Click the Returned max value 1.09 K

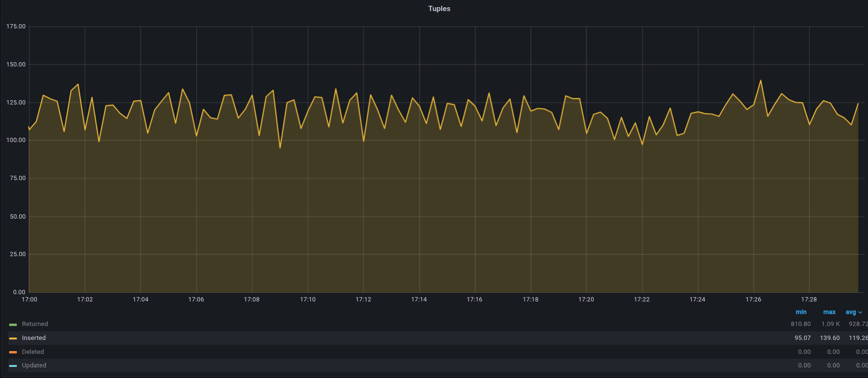pos(830,324)
